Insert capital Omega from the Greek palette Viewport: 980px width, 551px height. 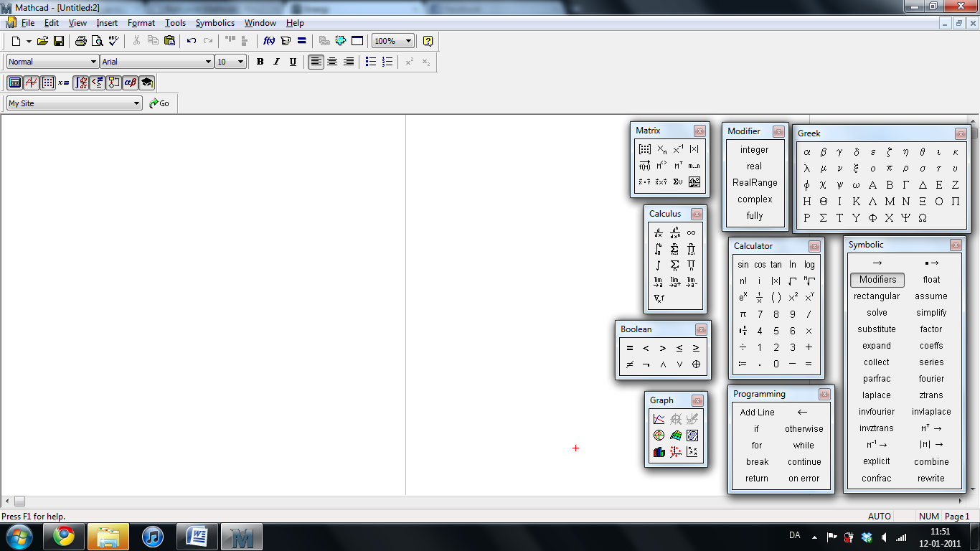(923, 218)
